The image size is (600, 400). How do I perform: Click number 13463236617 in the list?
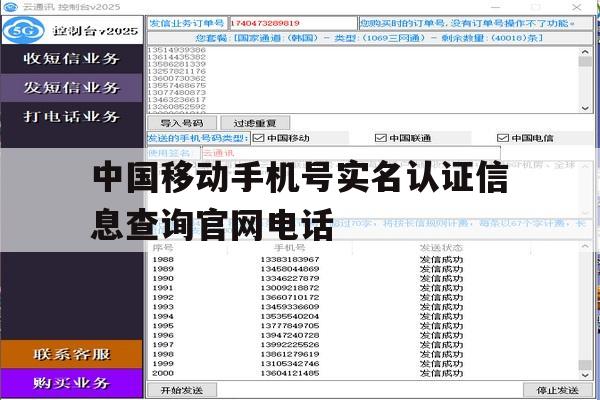click(177, 100)
